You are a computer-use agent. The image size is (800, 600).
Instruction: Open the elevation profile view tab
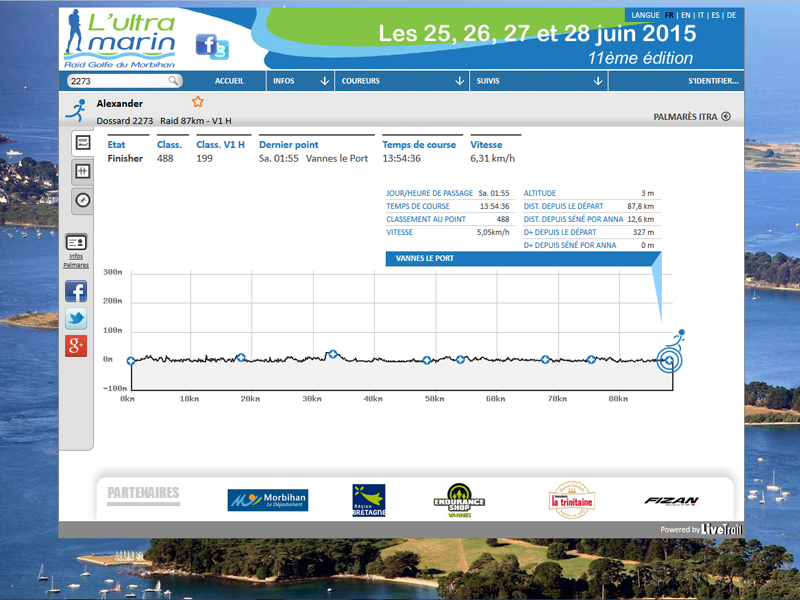(x=83, y=143)
